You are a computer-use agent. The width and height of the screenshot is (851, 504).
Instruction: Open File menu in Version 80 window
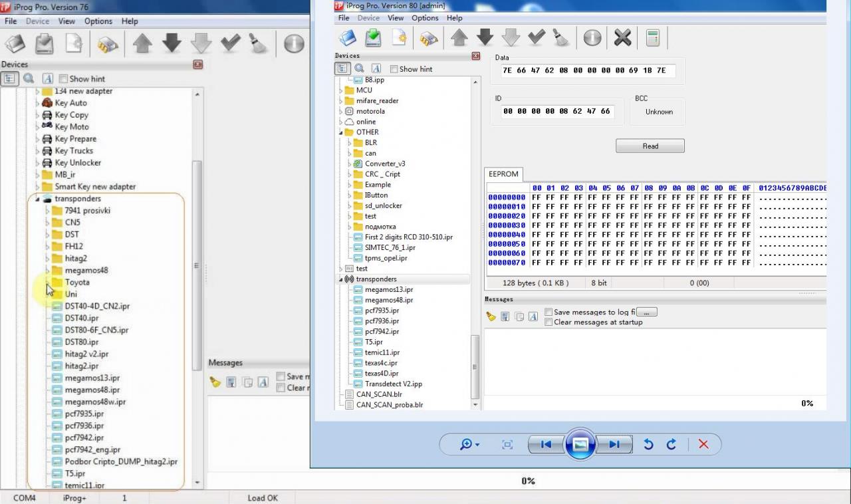(x=344, y=18)
